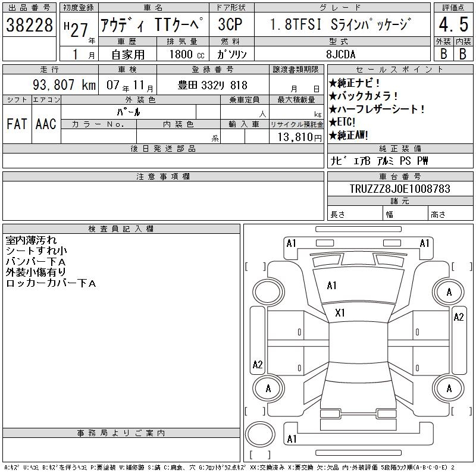The height and width of the screenshot is (476, 476).
Task: Select sales point ★純正AW!
Action: pyautogui.click(x=349, y=135)
